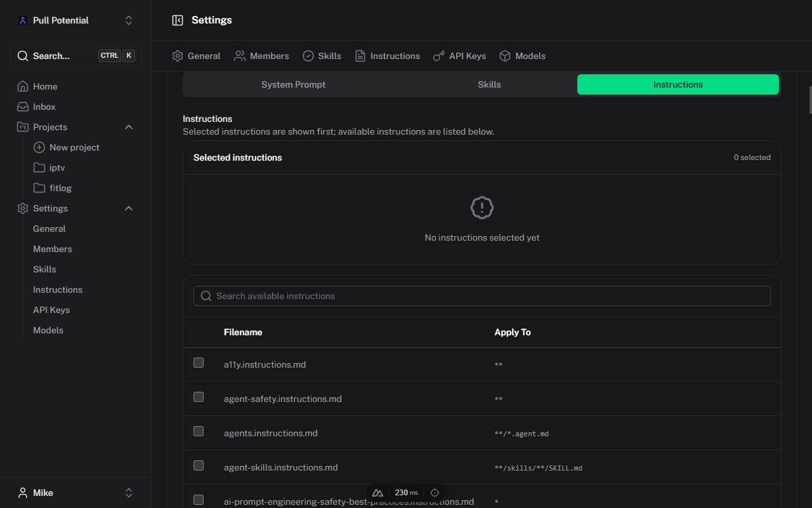The width and height of the screenshot is (812, 508).
Task: Click the Models cube icon in top tabs
Action: [x=505, y=56]
